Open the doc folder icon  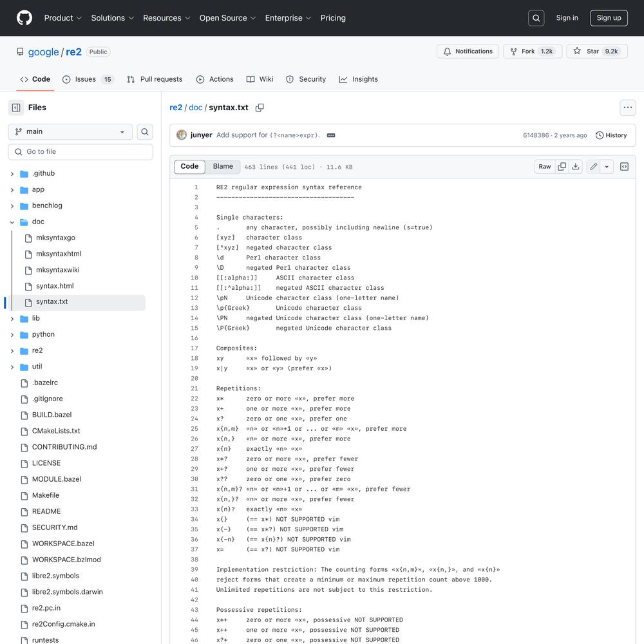pos(24,222)
